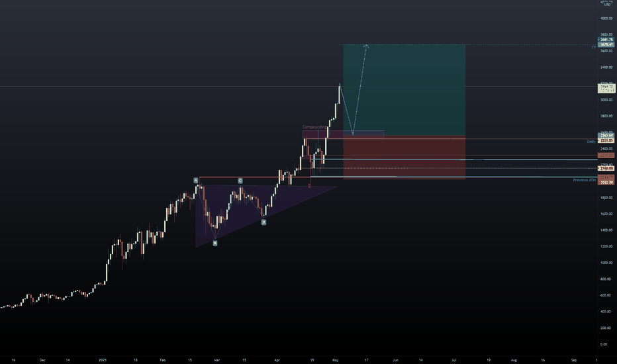The height and width of the screenshot is (364, 617).
Task: Click the 1800.00 price axis value
Action: tap(606, 197)
